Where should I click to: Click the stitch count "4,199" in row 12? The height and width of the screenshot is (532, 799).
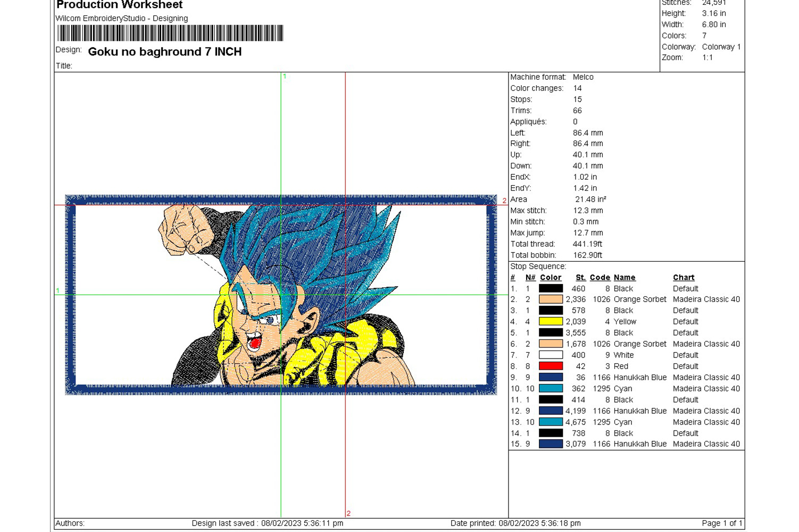(576, 411)
